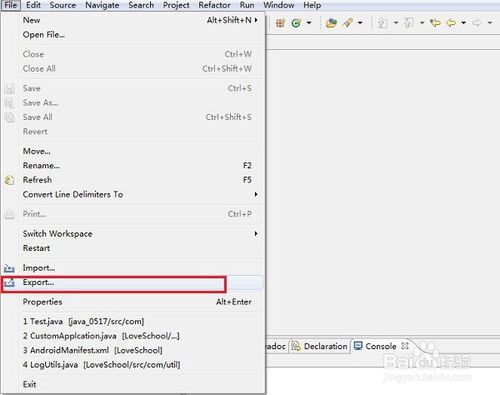Open the Project menu

176,5
